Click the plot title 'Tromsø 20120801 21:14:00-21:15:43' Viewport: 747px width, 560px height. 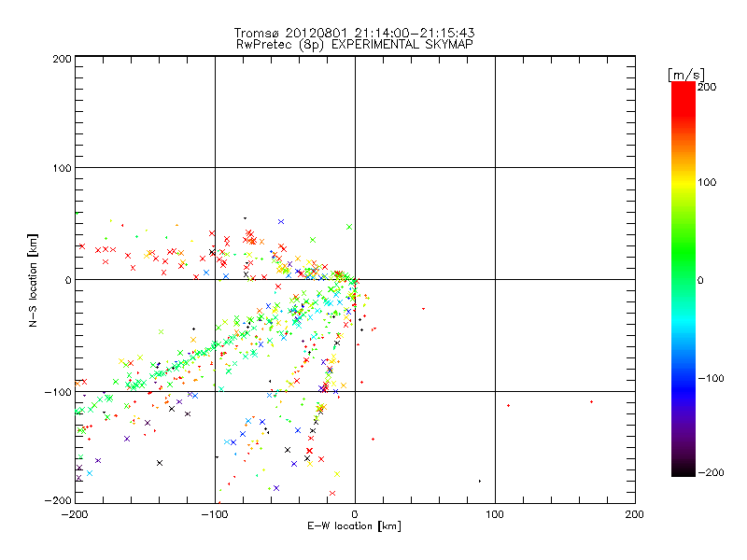(354, 33)
